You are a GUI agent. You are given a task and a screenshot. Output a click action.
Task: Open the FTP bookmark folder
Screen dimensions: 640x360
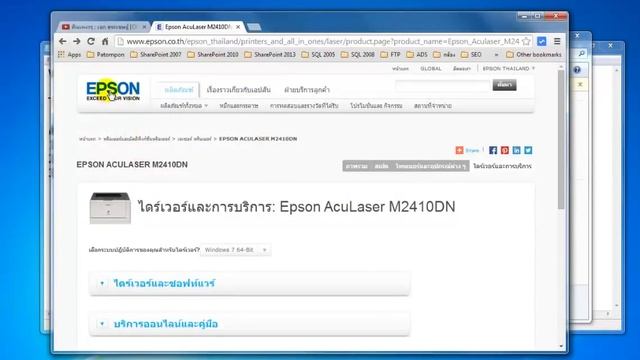(390, 54)
